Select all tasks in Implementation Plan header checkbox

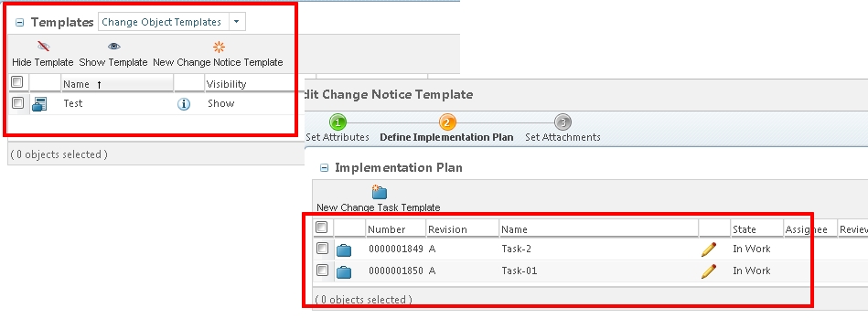pos(322,228)
